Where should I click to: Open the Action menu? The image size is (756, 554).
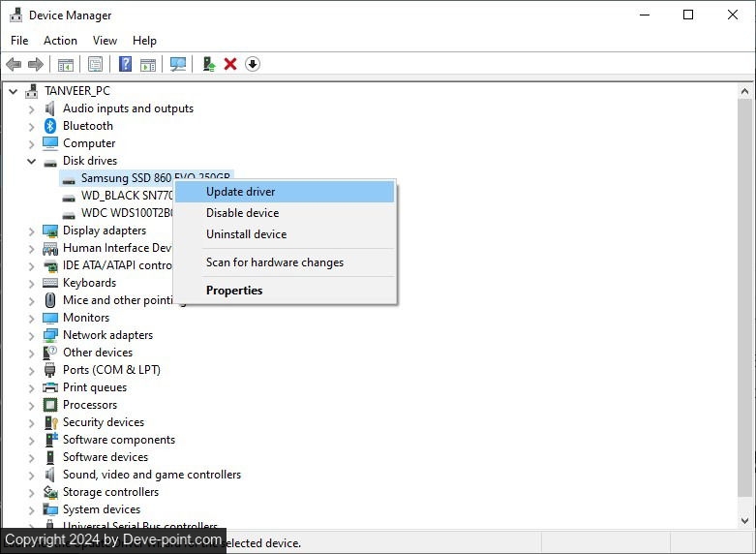pos(60,41)
